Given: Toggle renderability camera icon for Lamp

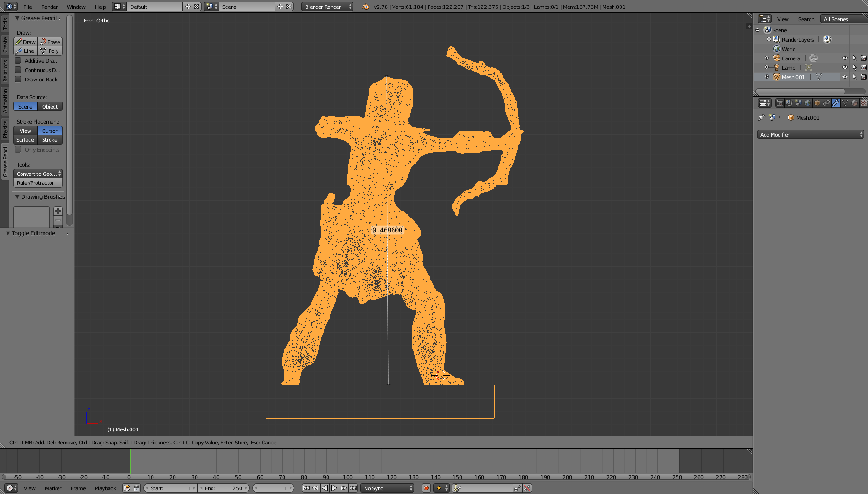Looking at the screenshot, I should coord(864,67).
